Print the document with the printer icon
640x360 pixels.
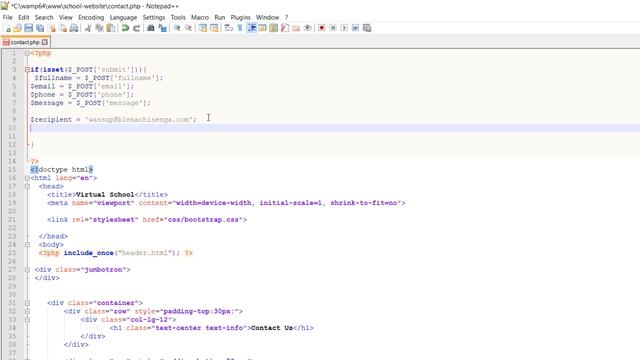tap(74, 28)
